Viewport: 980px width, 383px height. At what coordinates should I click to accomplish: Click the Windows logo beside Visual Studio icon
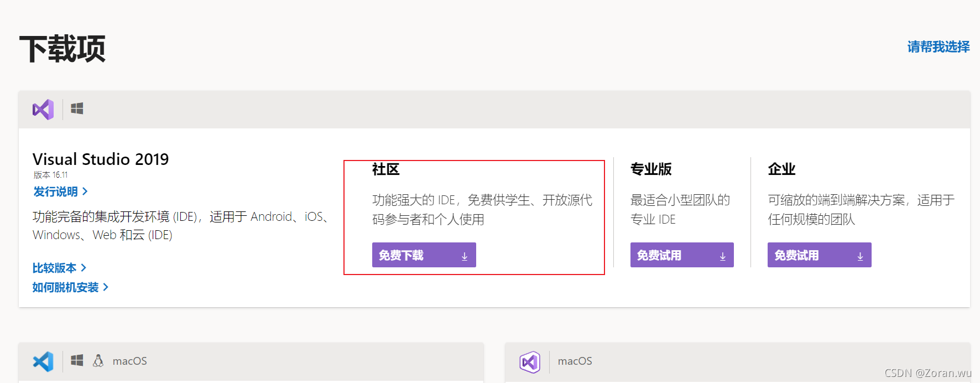pos(77,108)
